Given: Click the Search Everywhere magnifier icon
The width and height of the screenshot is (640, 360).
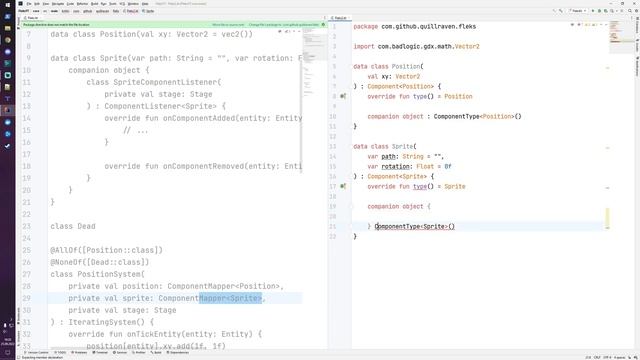Looking at the screenshot, I should 629,11.
